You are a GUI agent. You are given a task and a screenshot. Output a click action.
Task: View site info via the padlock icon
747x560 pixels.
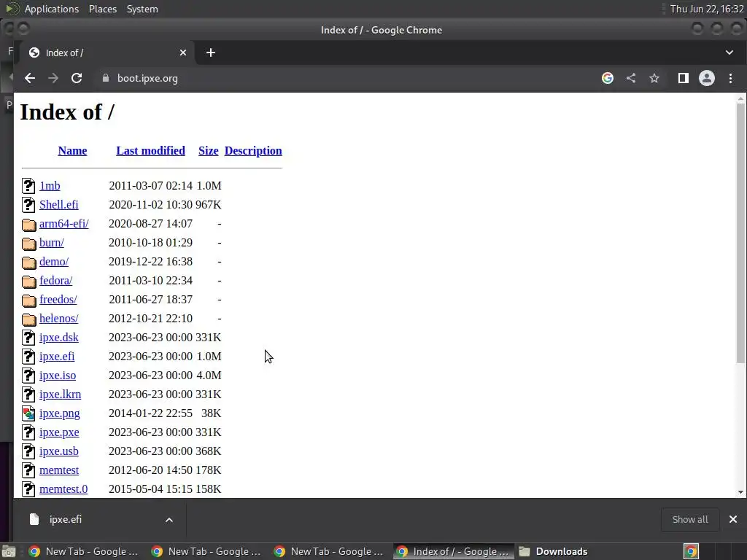pos(106,78)
